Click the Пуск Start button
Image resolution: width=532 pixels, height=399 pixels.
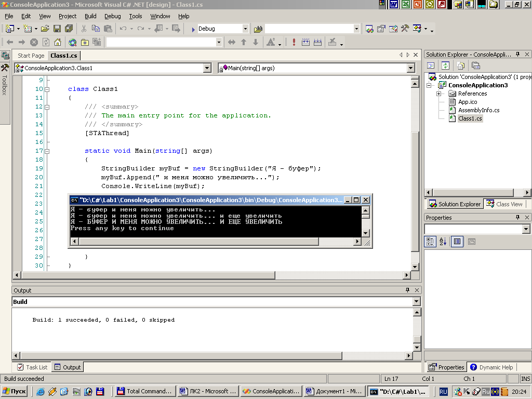pyautogui.click(x=14, y=392)
